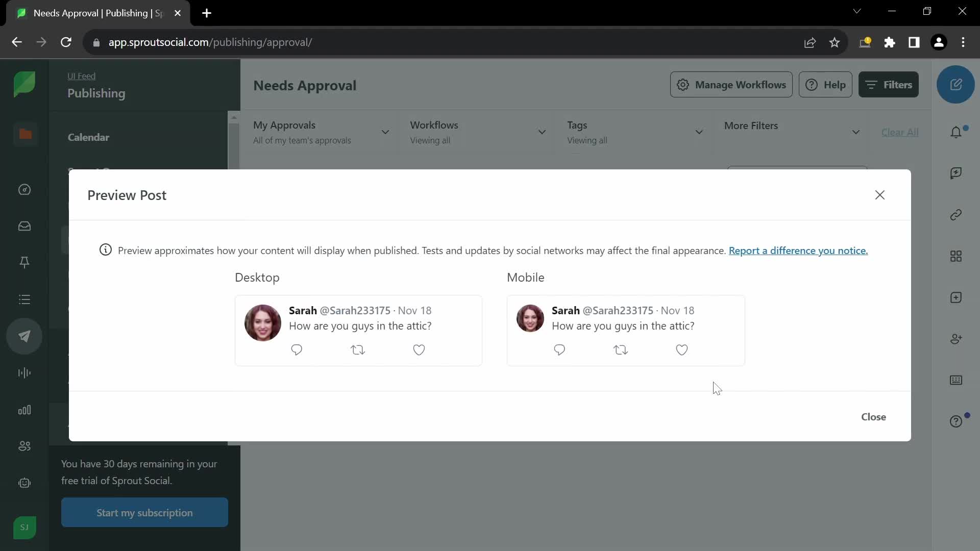Bookmark page with the star icon
This screenshot has width=980, height=551.
coord(834,42)
